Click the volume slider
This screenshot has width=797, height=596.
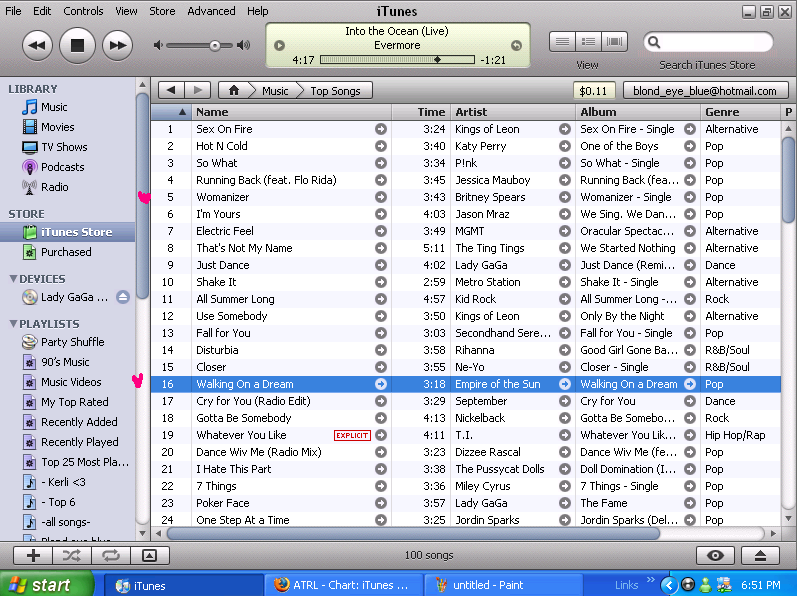point(200,46)
